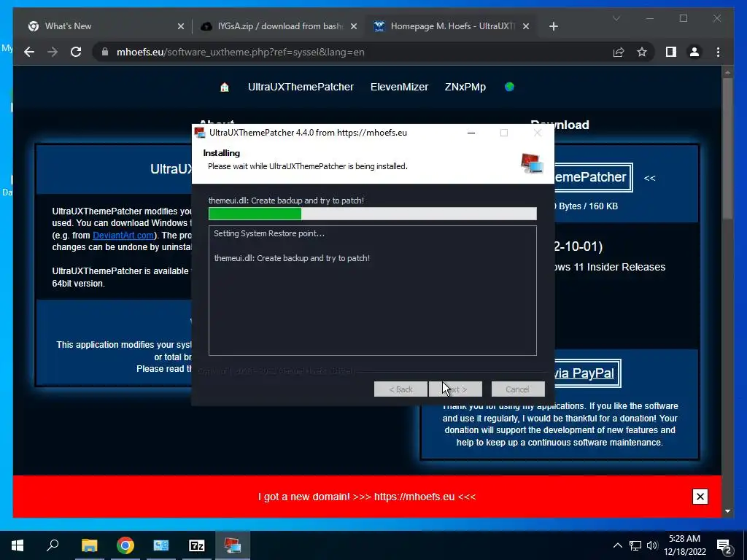
Task: Open the Control Panel-like taskbar app icon
Action: [161, 545]
